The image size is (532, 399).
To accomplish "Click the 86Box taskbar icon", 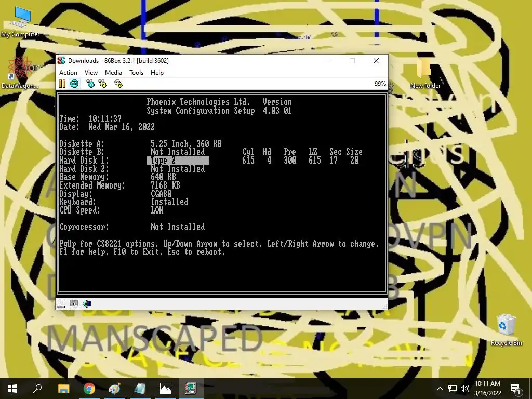I will tap(191, 389).
